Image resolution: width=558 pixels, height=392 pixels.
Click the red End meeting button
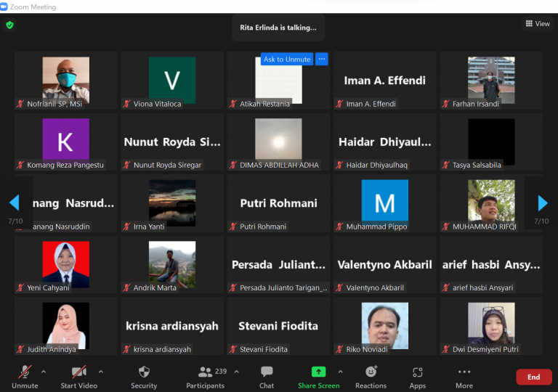pos(534,377)
